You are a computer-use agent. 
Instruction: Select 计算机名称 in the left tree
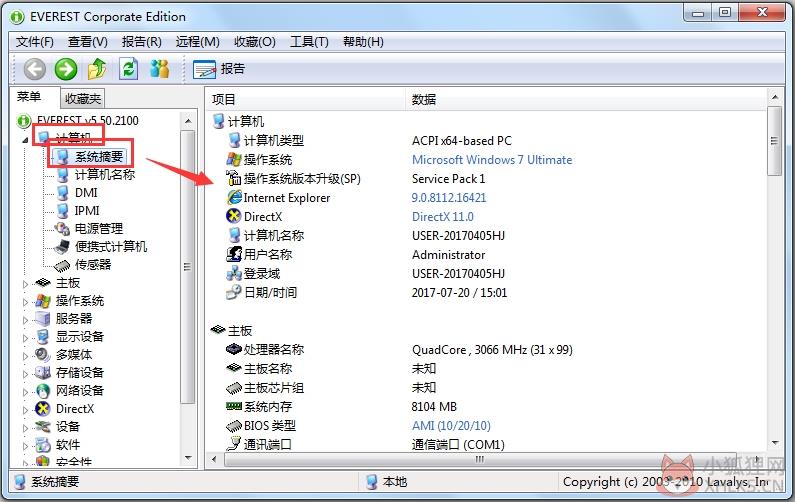pyautogui.click(x=105, y=174)
